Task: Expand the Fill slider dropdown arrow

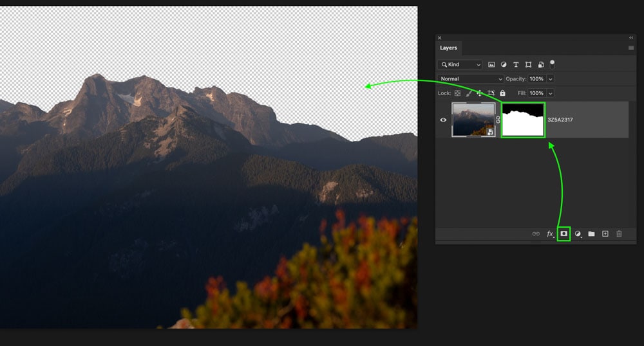Action: point(551,93)
